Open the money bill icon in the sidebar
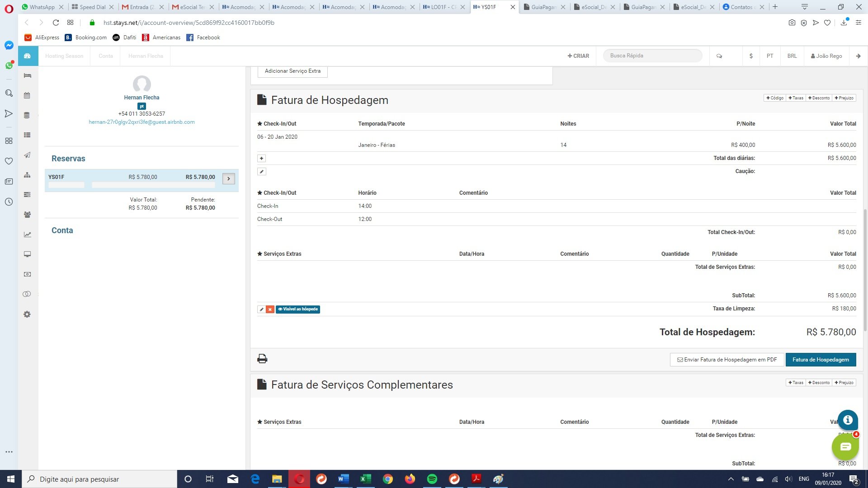 tap(27, 274)
